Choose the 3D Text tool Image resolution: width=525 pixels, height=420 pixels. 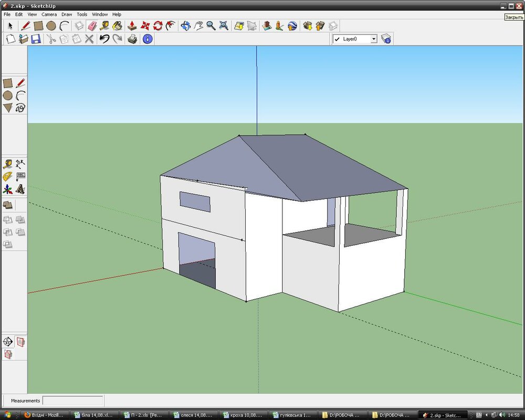pyautogui.click(x=20, y=189)
